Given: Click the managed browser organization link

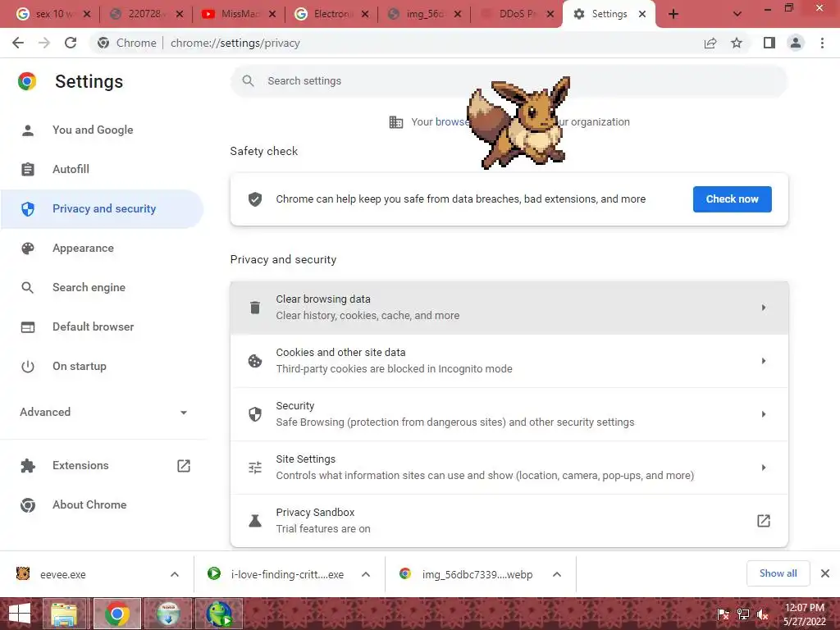Looking at the screenshot, I should (452, 122).
